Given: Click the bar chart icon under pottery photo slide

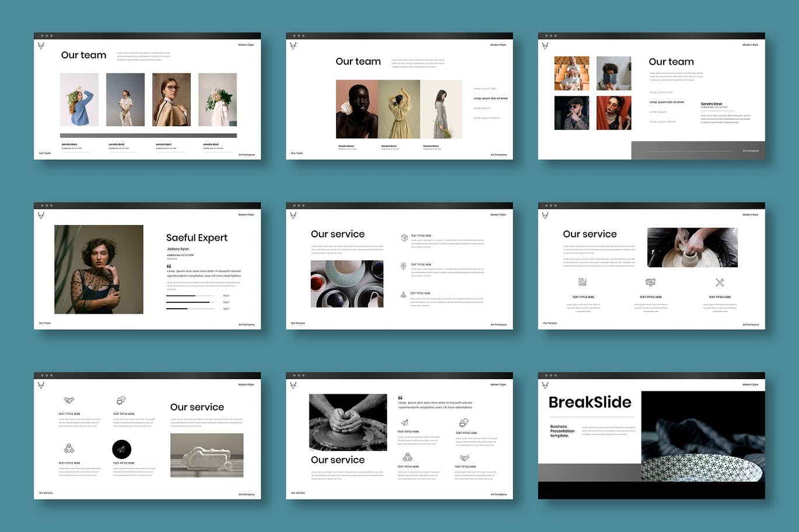Looking at the screenshot, I should tap(582, 282).
